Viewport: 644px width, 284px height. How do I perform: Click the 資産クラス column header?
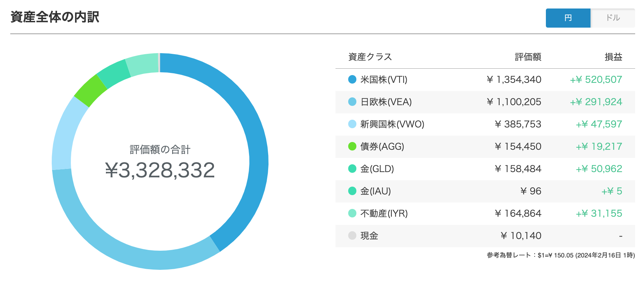[x=370, y=57]
